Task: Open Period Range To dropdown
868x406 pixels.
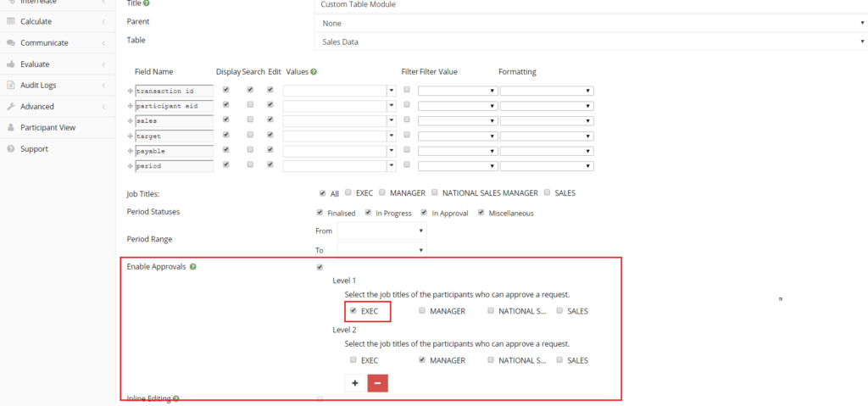Action: (382, 250)
